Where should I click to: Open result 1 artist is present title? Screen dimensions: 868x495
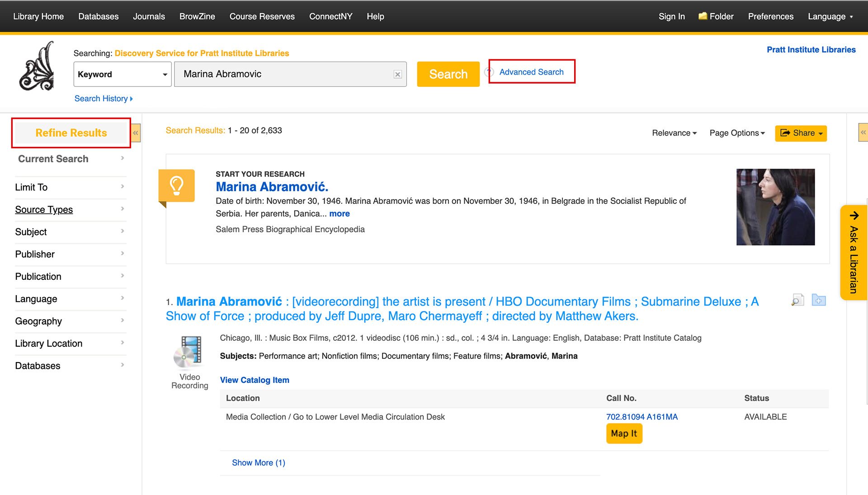[462, 309]
